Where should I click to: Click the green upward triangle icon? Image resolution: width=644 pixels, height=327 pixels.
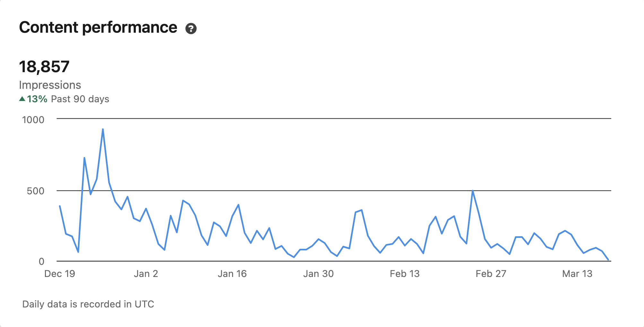click(22, 99)
